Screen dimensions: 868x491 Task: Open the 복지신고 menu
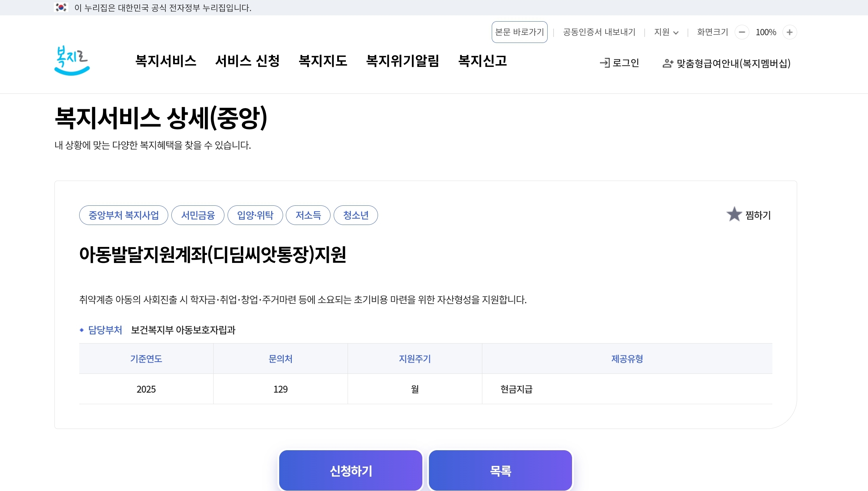click(x=482, y=61)
